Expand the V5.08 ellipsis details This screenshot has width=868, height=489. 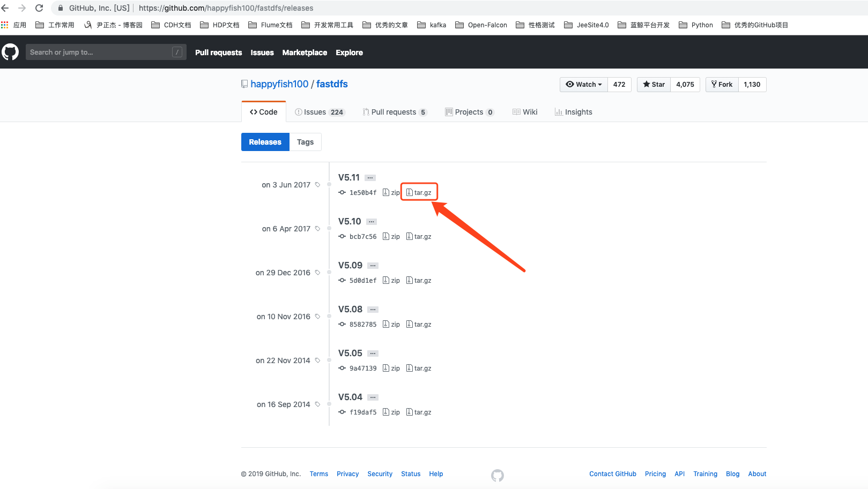[373, 310]
